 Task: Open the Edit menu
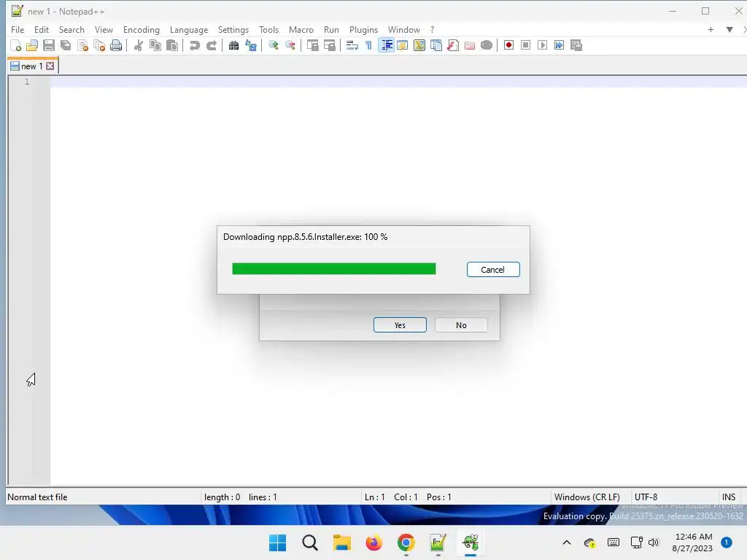(x=42, y=29)
